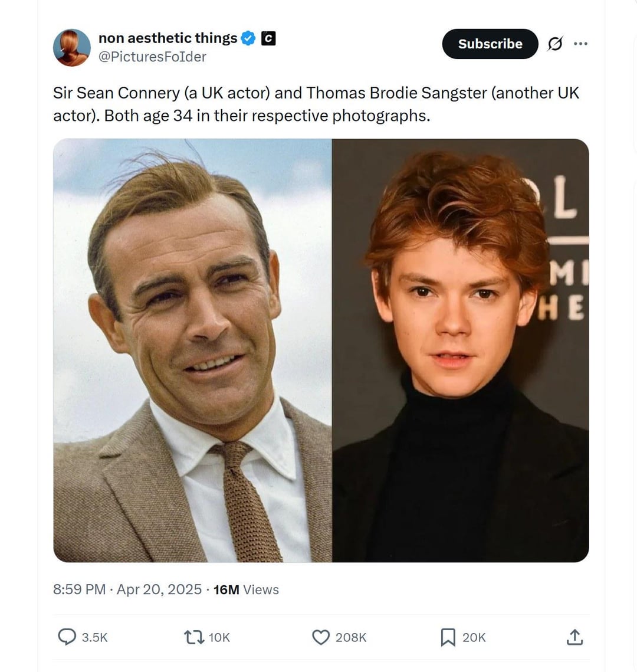Open the account's profile avatar
This screenshot has height=672, width=637.
pyautogui.click(x=71, y=48)
